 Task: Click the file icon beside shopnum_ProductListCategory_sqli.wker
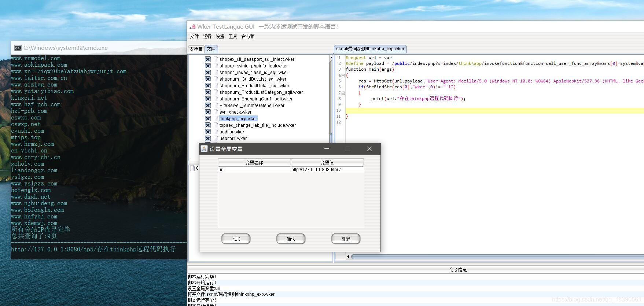pos(216,92)
